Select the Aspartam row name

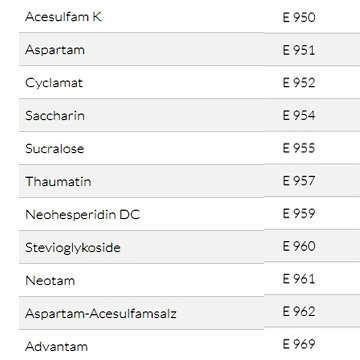(55, 50)
